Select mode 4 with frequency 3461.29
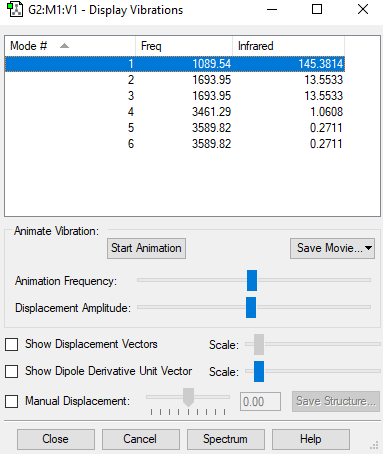383x454 pixels. click(x=175, y=112)
